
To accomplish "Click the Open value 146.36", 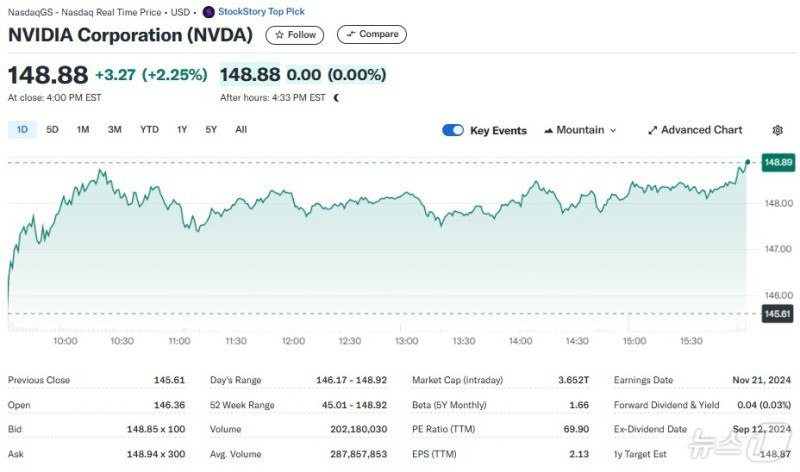I will [x=169, y=405].
